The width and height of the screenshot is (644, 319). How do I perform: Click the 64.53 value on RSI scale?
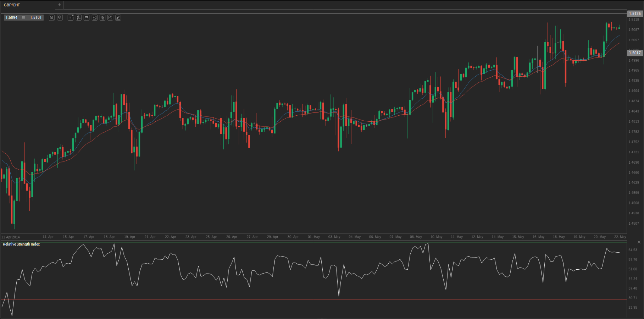point(633,250)
